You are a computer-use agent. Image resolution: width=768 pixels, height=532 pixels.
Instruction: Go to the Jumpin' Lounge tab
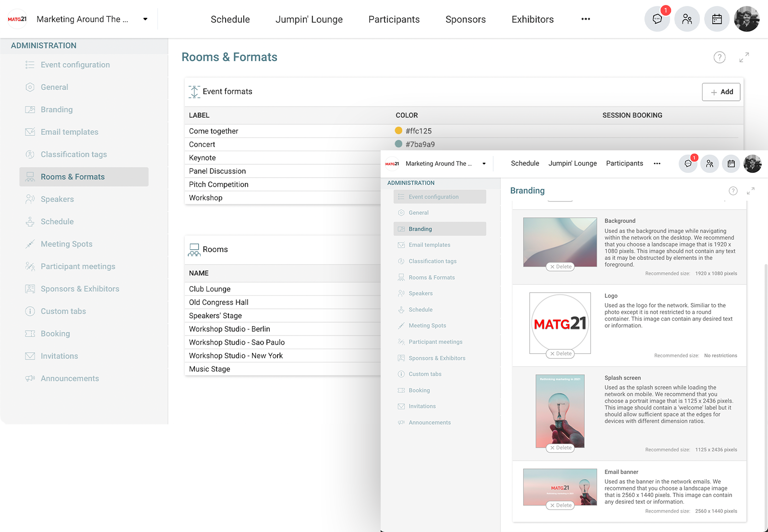pyautogui.click(x=309, y=20)
